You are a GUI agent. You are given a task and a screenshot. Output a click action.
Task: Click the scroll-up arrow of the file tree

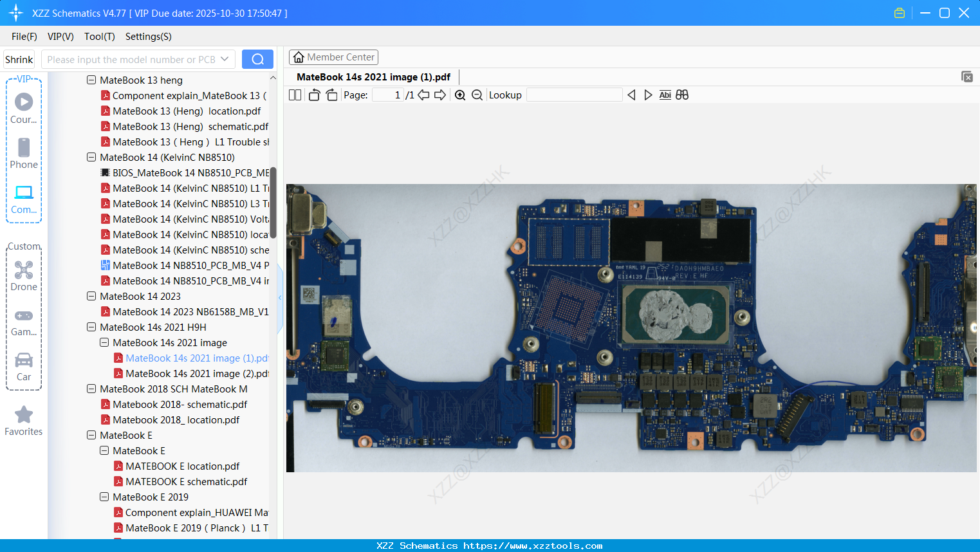(273, 78)
